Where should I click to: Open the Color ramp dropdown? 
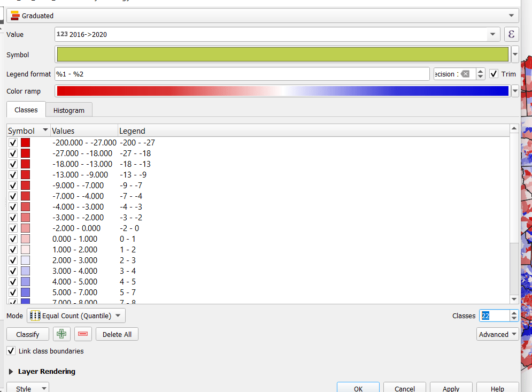pyautogui.click(x=514, y=91)
